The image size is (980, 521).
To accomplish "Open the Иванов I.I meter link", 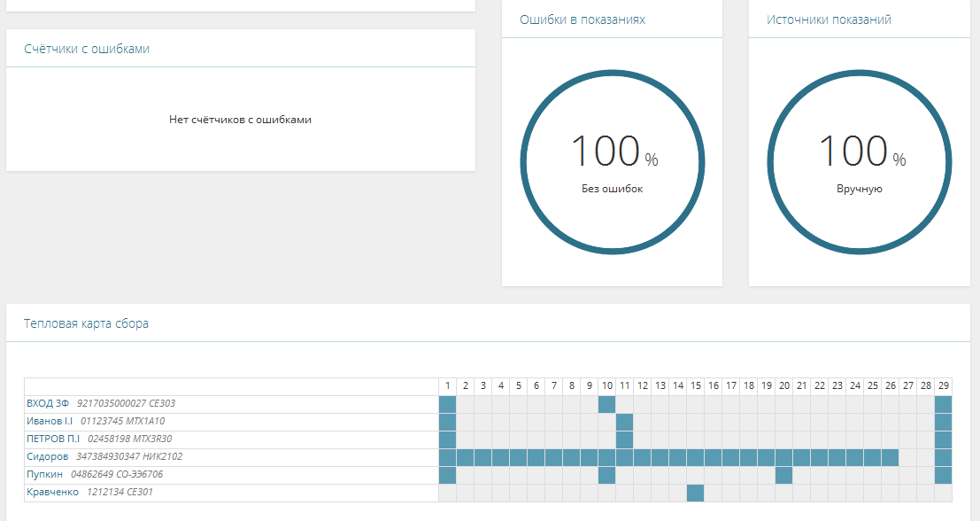I will (50, 422).
